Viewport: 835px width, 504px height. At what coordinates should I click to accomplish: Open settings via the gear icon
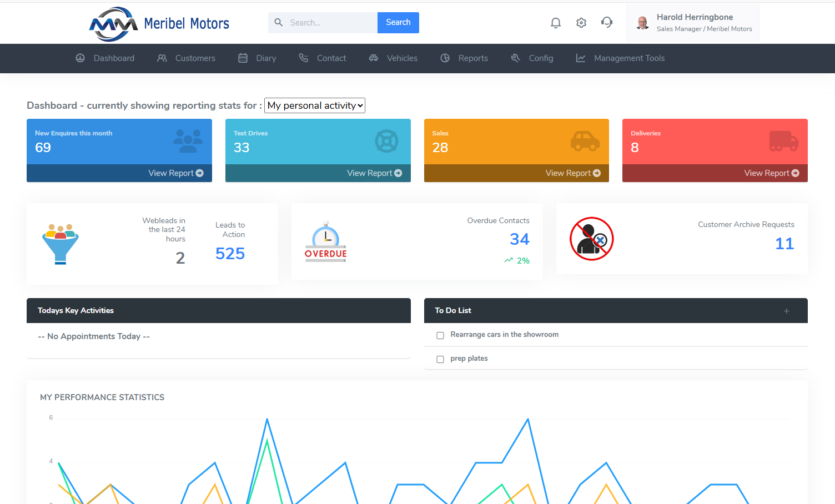coord(581,23)
